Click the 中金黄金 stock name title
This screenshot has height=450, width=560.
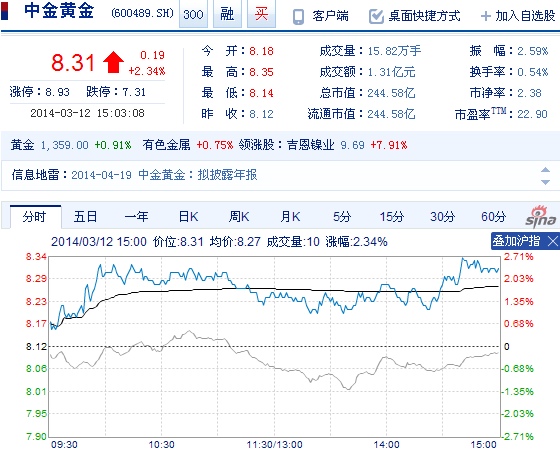click(x=59, y=10)
